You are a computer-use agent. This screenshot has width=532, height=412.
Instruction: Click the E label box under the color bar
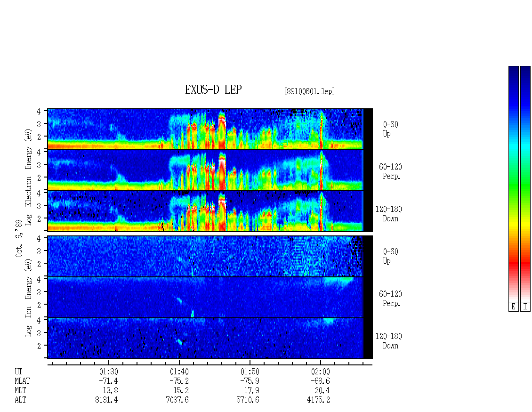[513, 307]
